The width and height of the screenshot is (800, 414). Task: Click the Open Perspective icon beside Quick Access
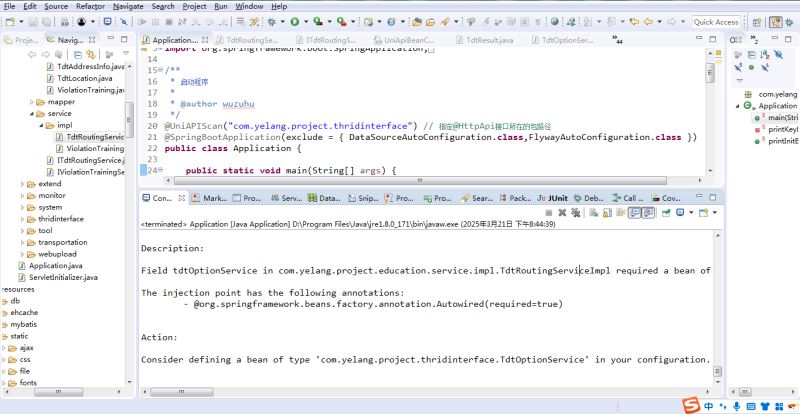757,22
